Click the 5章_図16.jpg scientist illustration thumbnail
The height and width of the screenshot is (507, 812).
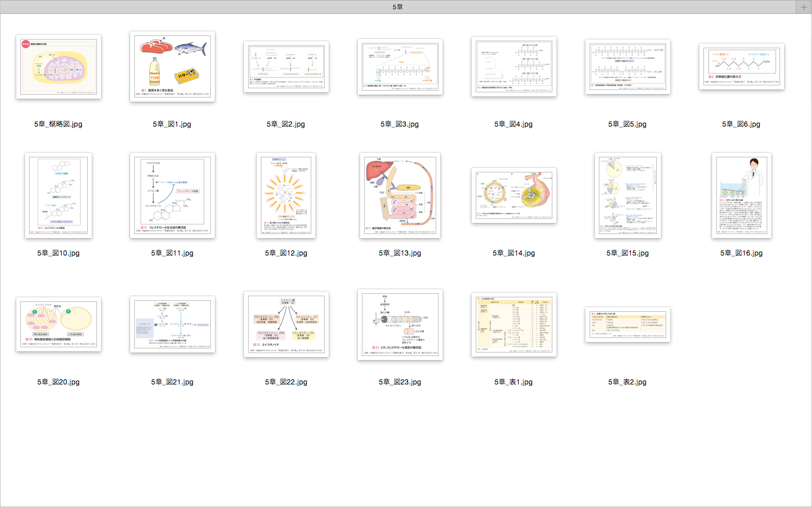742,196
